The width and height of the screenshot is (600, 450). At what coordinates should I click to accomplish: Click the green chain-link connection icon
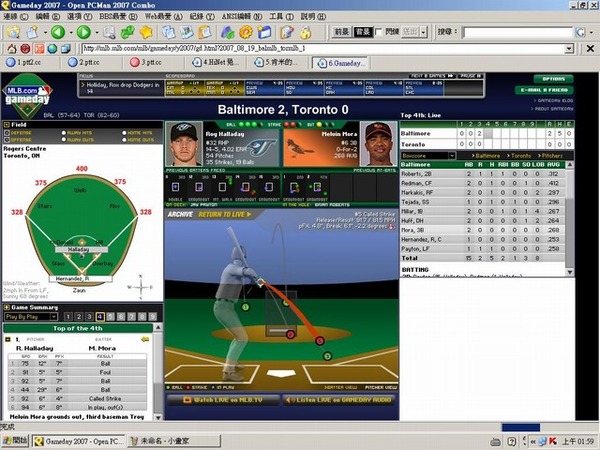pos(127,33)
